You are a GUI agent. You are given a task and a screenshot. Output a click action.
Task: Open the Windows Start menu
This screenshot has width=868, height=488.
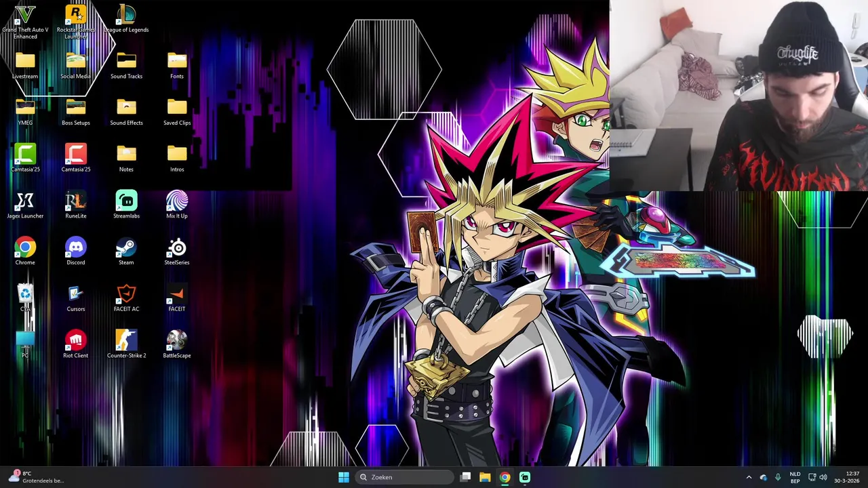point(344,477)
